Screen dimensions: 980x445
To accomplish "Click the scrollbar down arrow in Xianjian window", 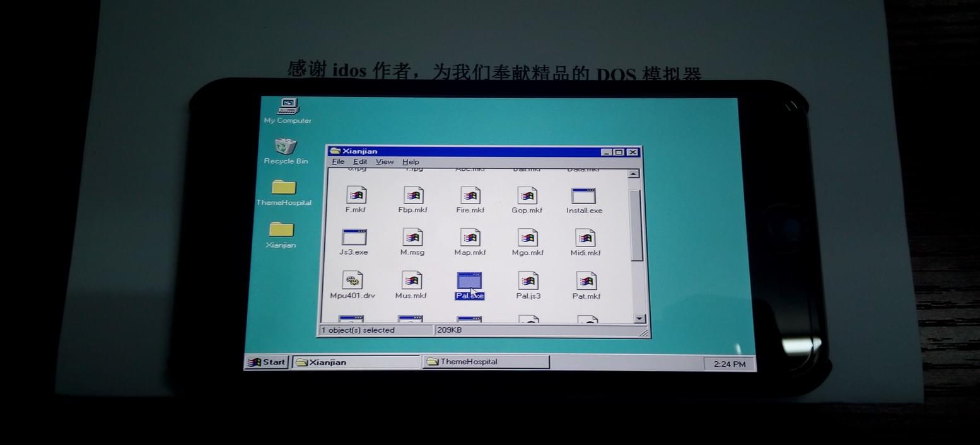I will click(x=640, y=319).
